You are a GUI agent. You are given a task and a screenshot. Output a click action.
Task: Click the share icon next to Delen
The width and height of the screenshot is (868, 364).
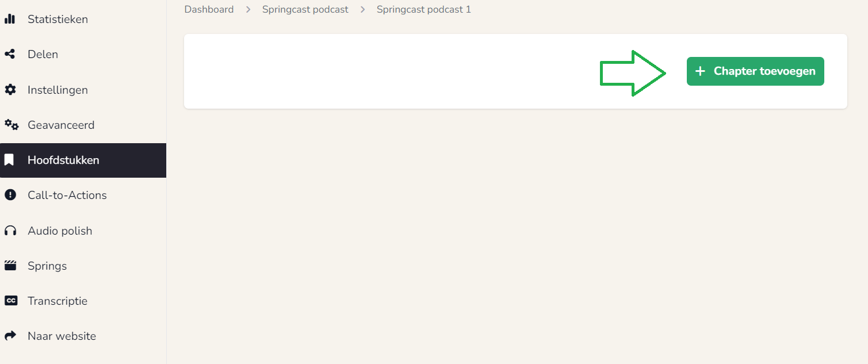click(10, 54)
